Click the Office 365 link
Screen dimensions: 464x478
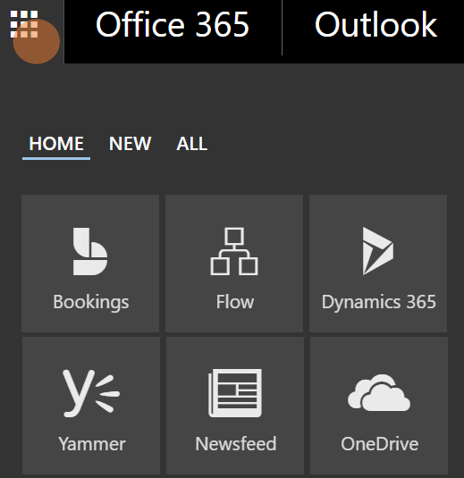pos(172,25)
